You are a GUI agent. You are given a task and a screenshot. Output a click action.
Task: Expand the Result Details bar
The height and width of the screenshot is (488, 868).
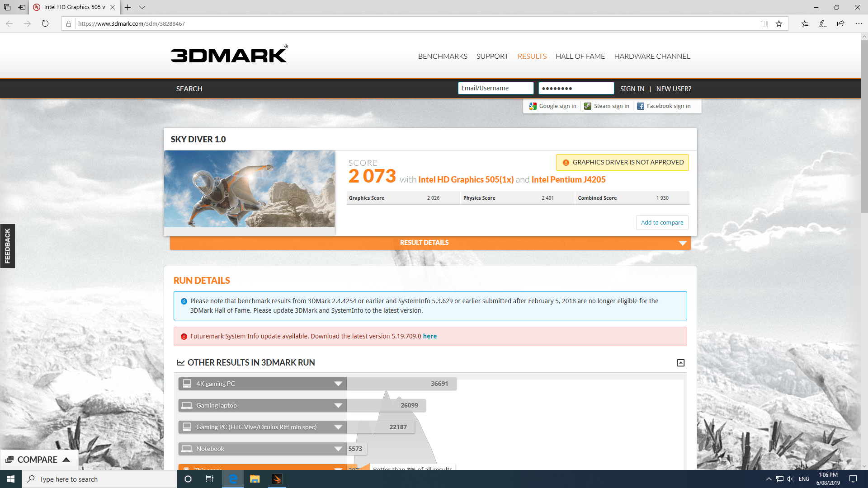(430, 243)
